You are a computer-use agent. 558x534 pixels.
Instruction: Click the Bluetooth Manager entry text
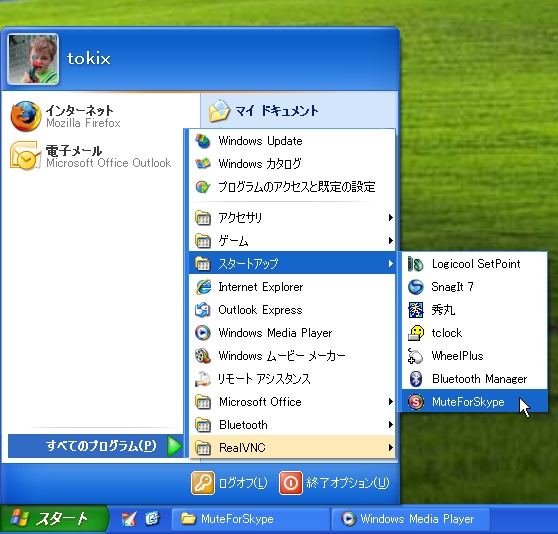click(x=479, y=379)
